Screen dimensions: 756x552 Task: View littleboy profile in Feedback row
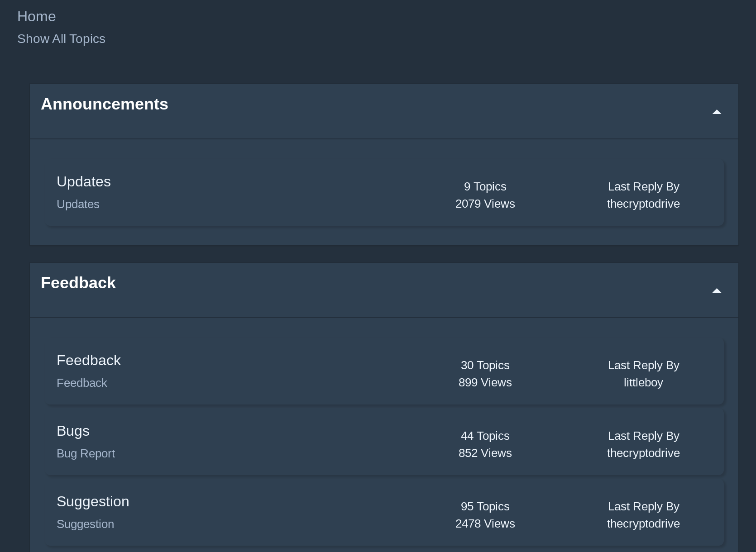(643, 382)
